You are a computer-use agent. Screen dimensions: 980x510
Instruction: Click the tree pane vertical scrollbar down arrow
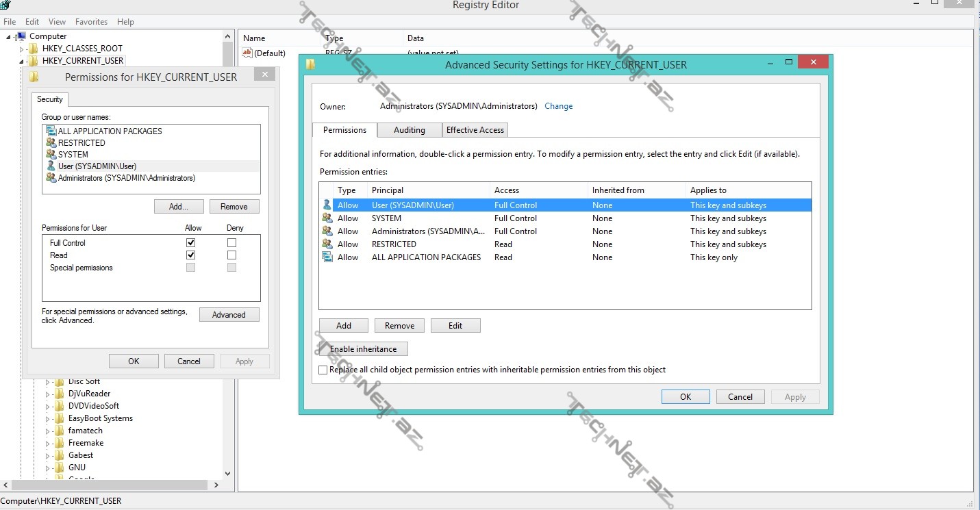pos(228,473)
